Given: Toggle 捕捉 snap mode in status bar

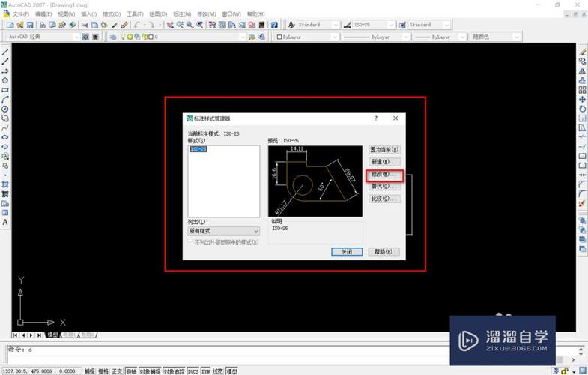Looking at the screenshot, I should tap(90, 370).
